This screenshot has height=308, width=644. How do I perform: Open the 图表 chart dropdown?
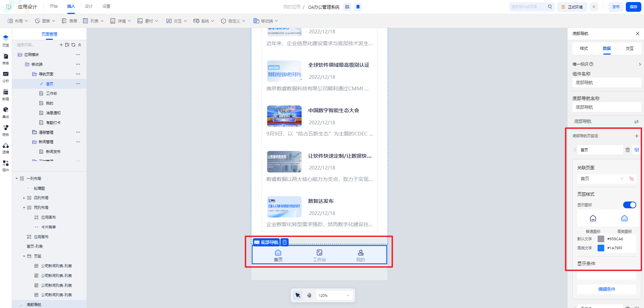(45, 21)
